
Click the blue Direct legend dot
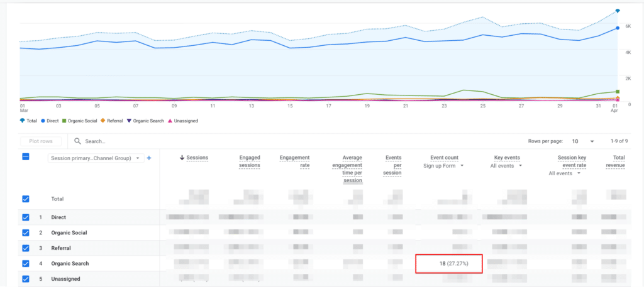[43, 121]
